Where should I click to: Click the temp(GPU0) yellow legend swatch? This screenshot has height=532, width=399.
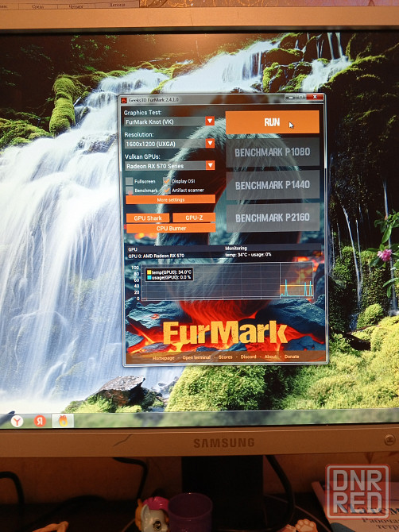pos(149,272)
